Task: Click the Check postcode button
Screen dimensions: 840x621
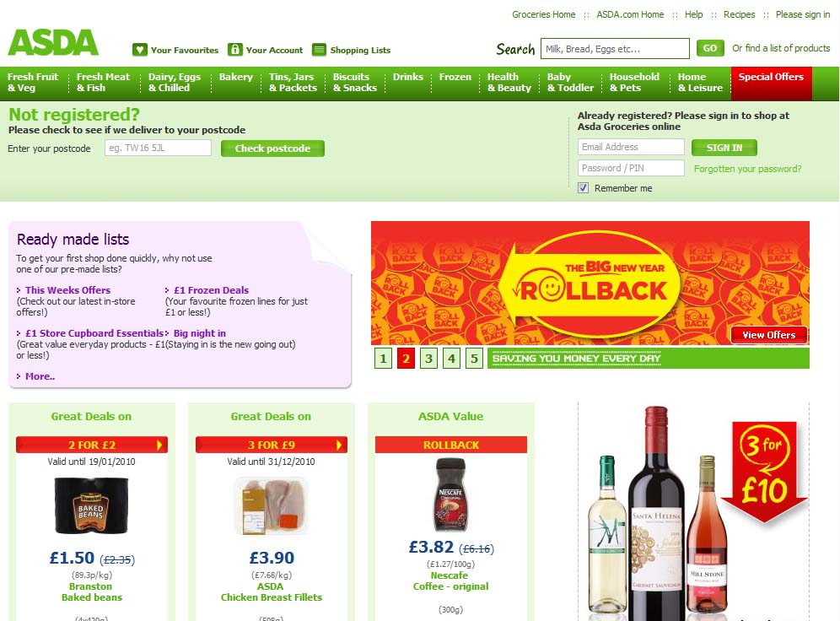Action: pos(272,148)
